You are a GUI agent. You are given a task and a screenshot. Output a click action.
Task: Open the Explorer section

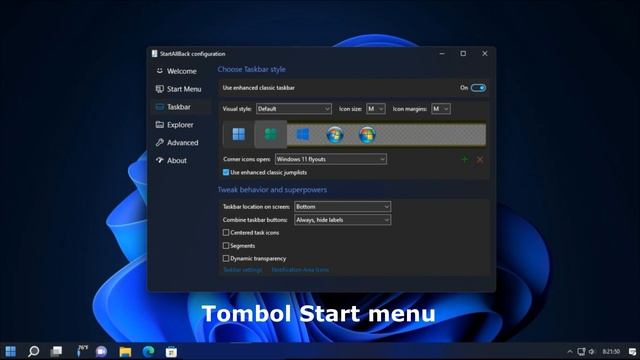click(175, 125)
